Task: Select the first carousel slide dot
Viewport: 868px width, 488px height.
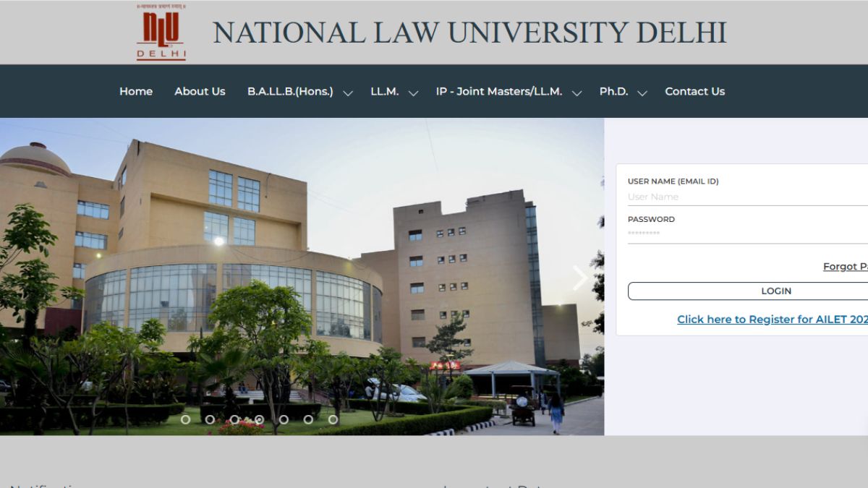Action: pos(185,419)
